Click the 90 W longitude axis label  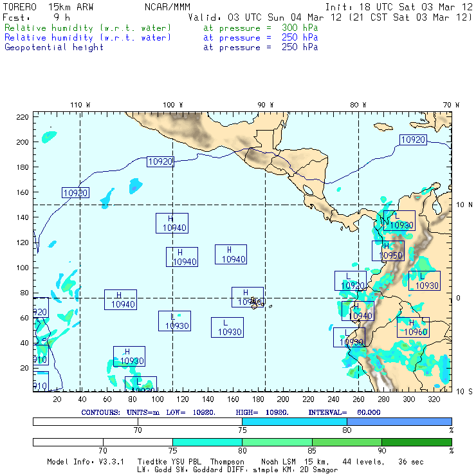(266, 104)
